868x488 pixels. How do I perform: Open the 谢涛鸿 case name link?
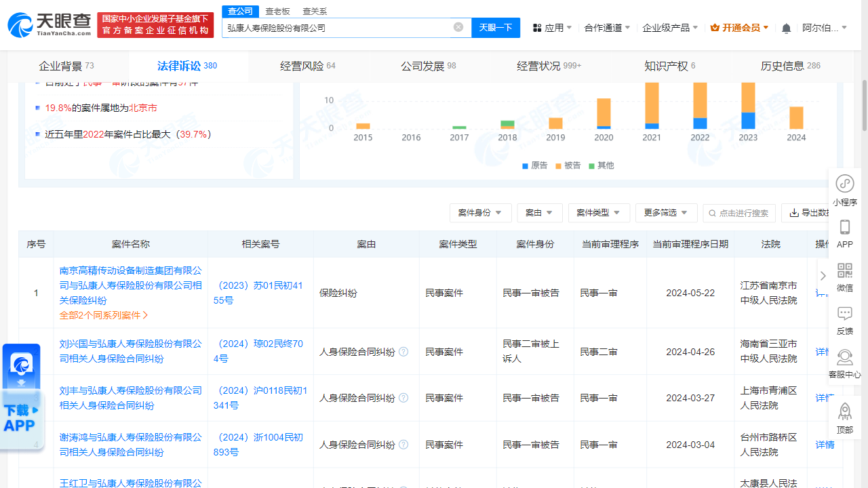[x=131, y=445]
